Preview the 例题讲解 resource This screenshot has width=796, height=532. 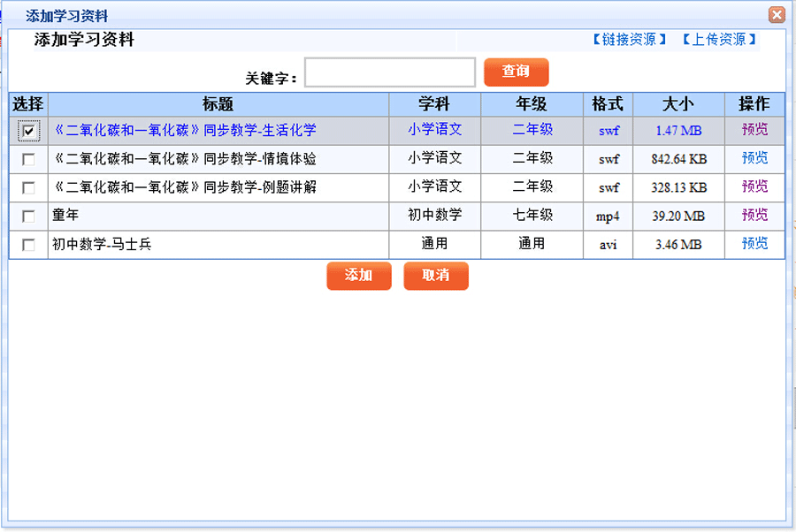754,187
